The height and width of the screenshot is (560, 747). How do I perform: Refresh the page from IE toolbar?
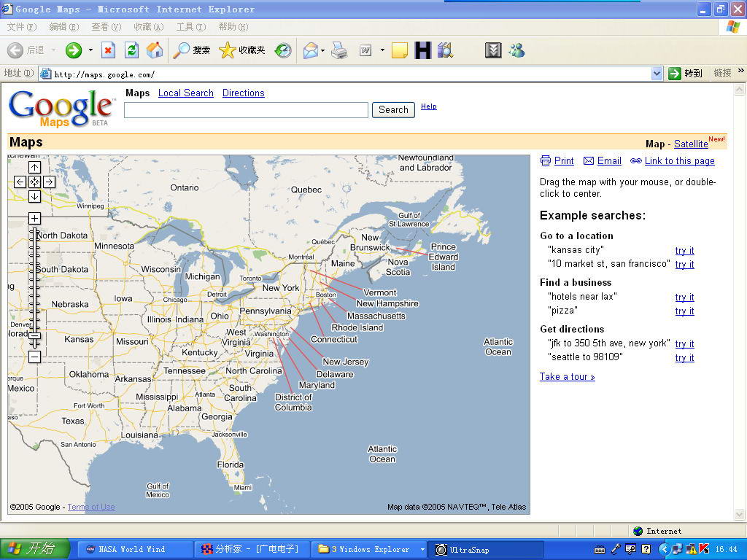131,50
